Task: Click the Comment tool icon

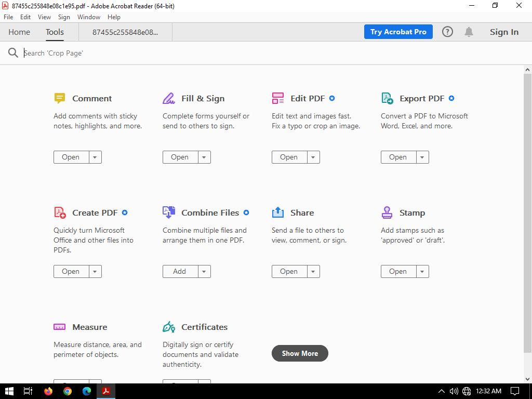Action: (60, 98)
